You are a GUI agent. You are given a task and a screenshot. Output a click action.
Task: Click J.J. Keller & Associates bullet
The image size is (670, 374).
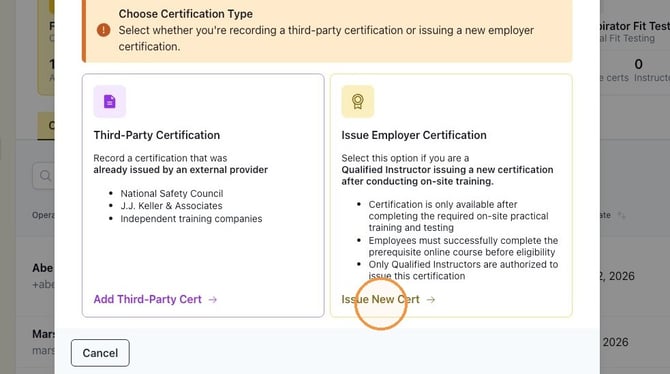[171, 206]
